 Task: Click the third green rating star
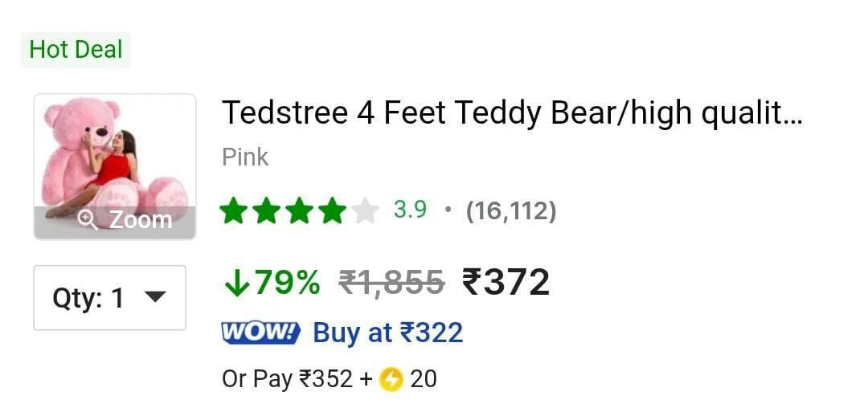click(299, 211)
